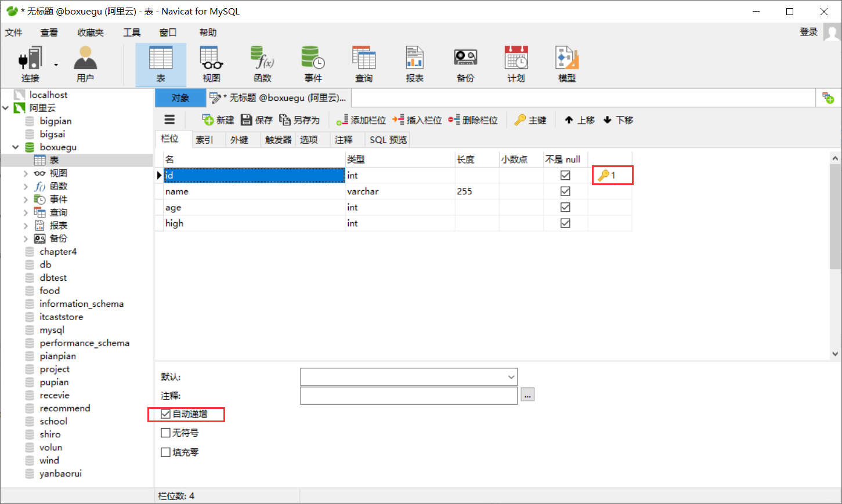Screen dimensions: 842x504
Task: Open the 连接 connection tool
Action: (30, 64)
